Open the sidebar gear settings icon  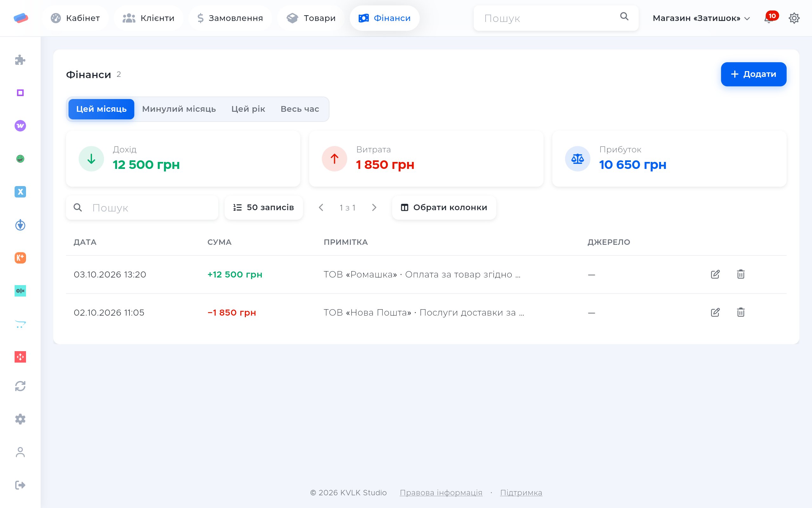(x=20, y=419)
